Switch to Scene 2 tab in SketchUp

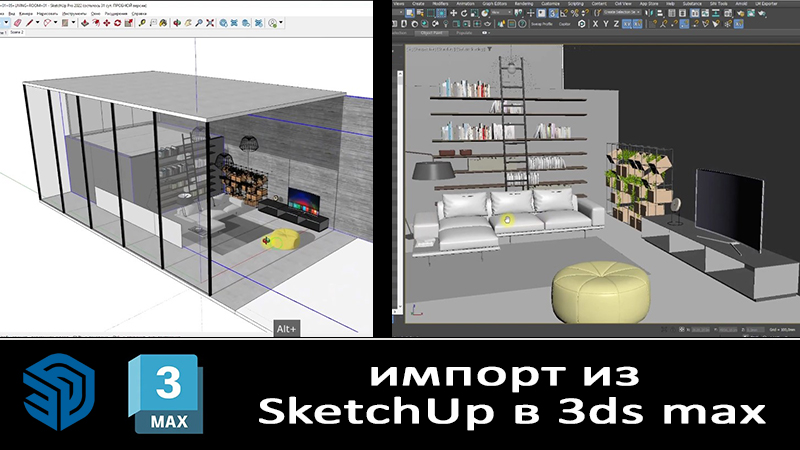coord(17,32)
